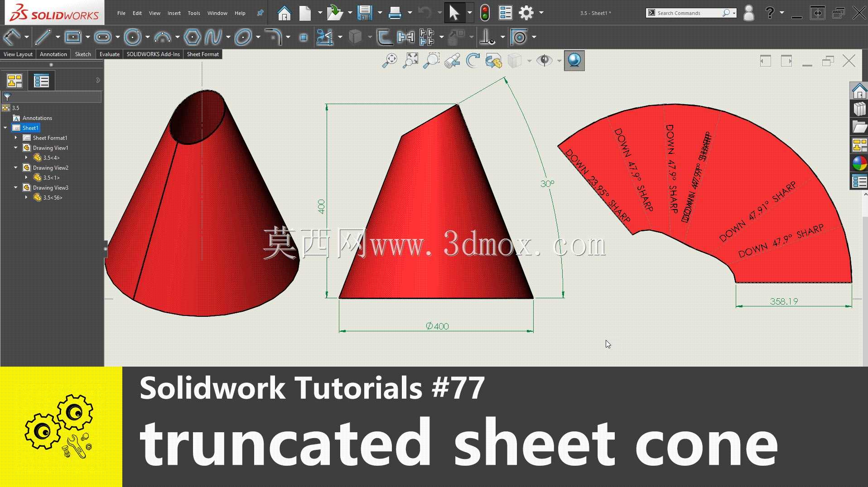Select the Sketch Fillet tool
This screenshot has height=487, width=868.
click(274, 37)
